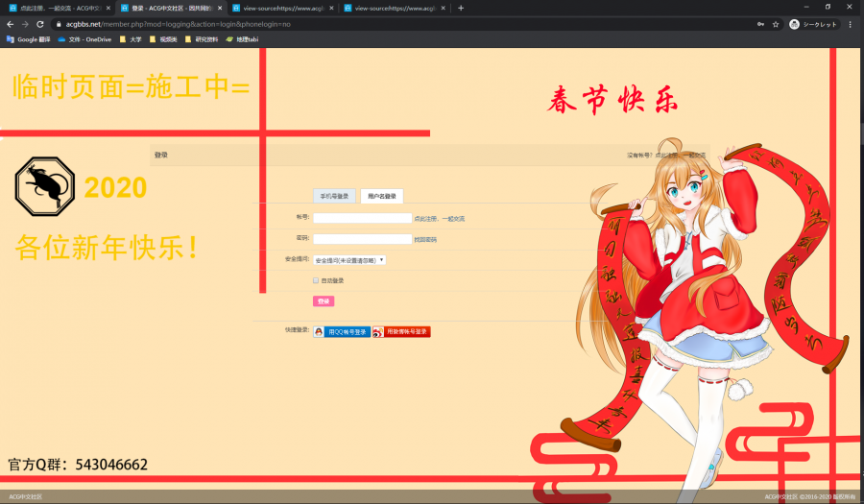Click the address bar URL
The image size is (864, 504).
[178, 24]
